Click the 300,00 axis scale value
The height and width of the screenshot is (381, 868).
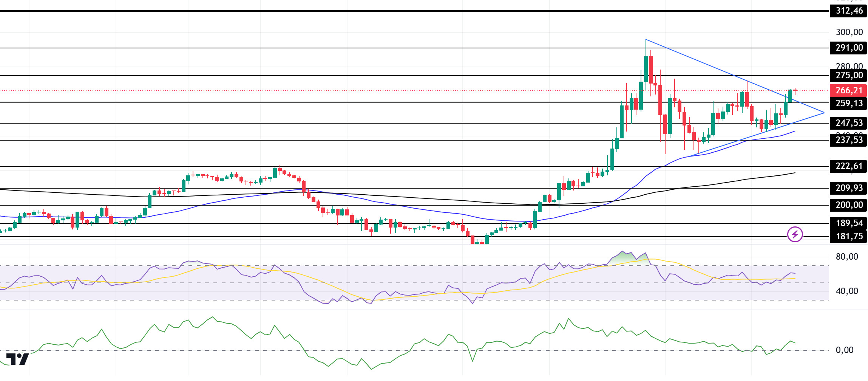(x=849, y=32)
